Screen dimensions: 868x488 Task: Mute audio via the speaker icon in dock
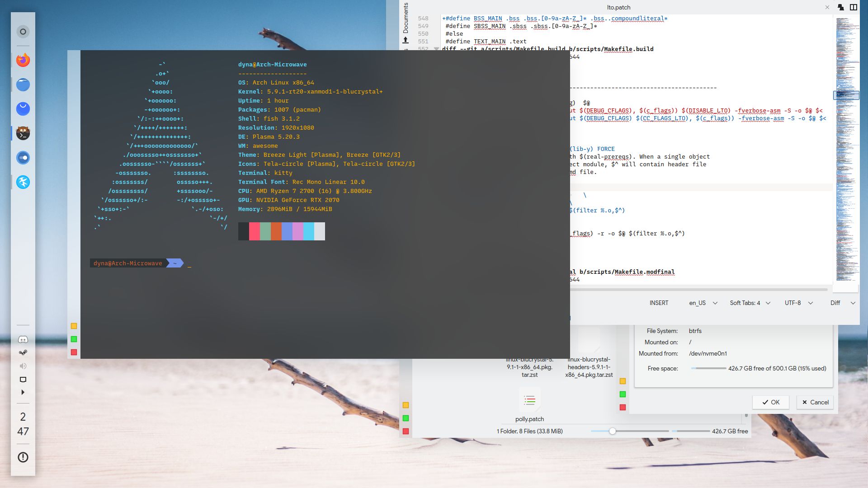[23, 366]
